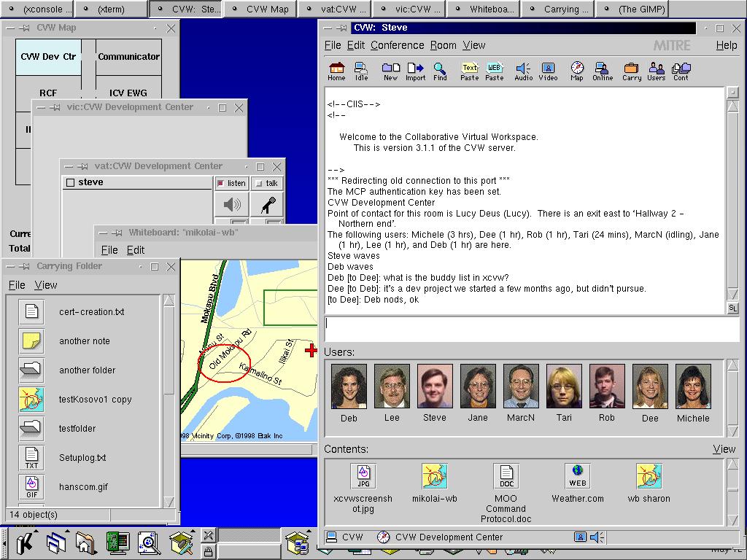Click the Import toolbar icon
This screenshot has height=560, width=747.
(415, 71)
